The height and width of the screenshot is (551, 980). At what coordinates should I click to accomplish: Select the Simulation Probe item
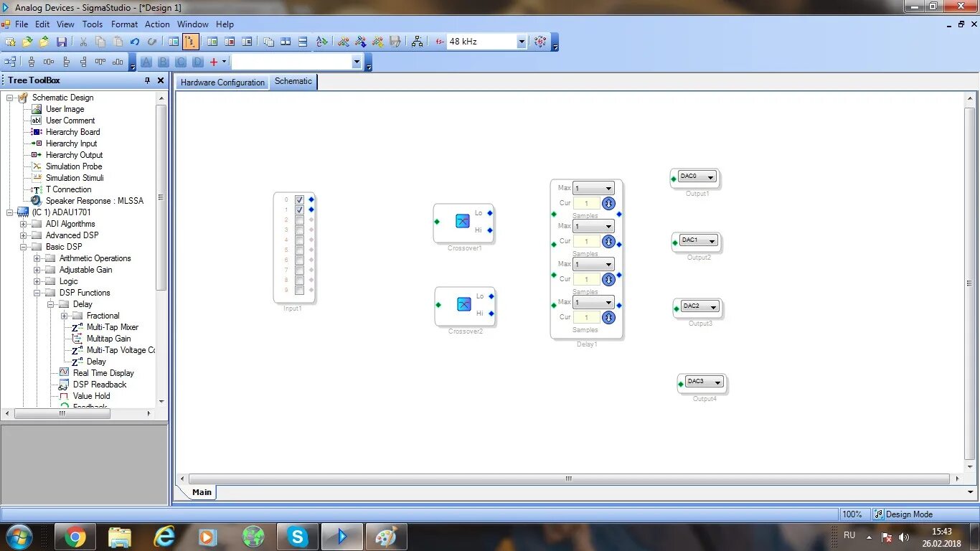(74, 166)
